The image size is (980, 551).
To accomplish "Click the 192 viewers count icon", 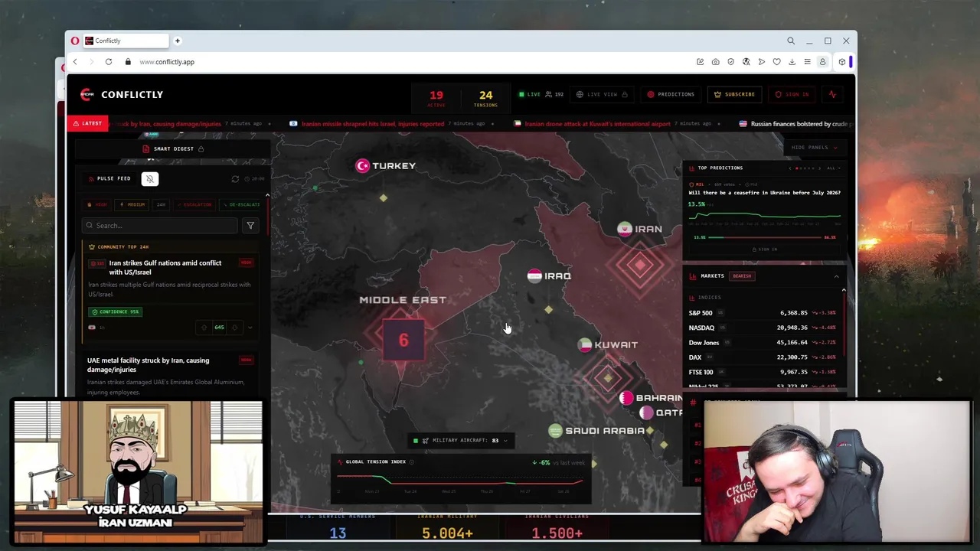I will coord(548,94).
